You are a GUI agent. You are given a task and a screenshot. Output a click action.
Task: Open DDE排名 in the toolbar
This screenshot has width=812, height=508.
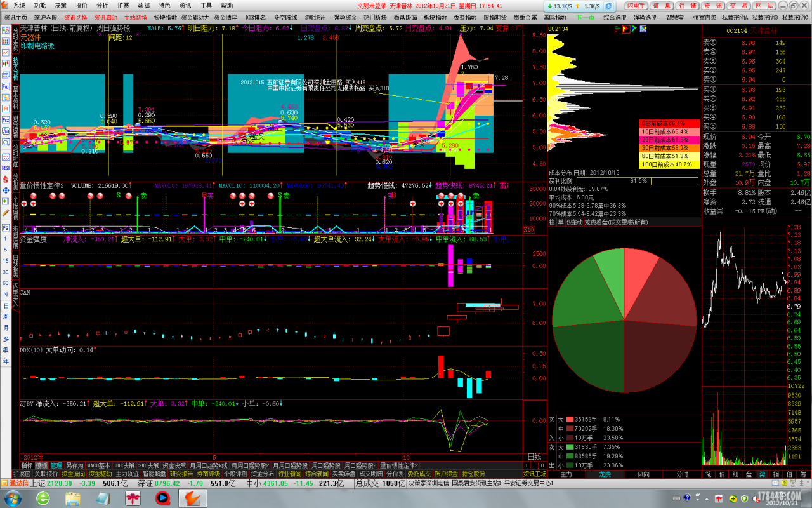tap(256, 17)
